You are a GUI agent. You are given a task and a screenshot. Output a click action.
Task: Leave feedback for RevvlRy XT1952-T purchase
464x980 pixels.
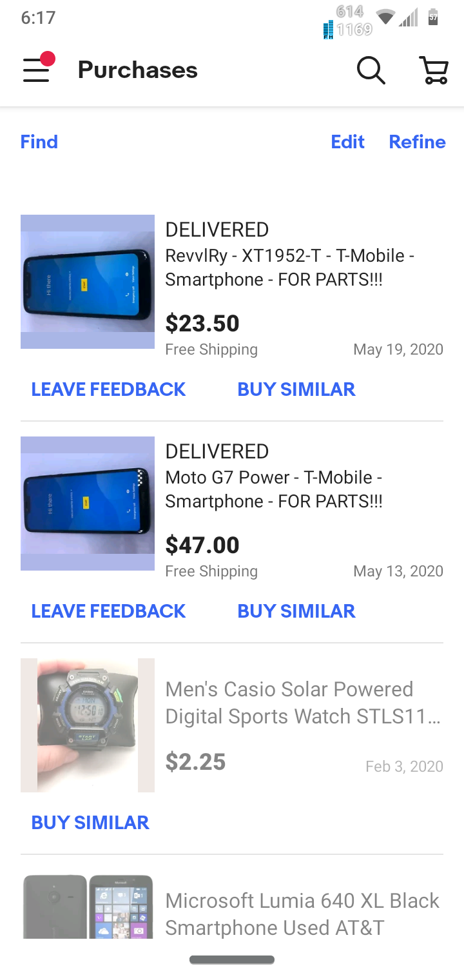tap(108, 389)
